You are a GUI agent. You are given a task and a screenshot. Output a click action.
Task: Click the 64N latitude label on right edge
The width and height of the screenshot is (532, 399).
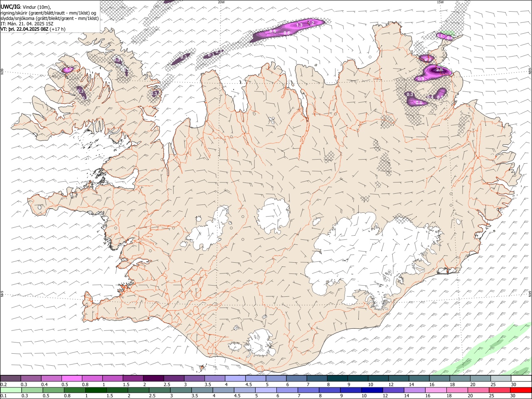pyautogui.click(x=530, y=293)
